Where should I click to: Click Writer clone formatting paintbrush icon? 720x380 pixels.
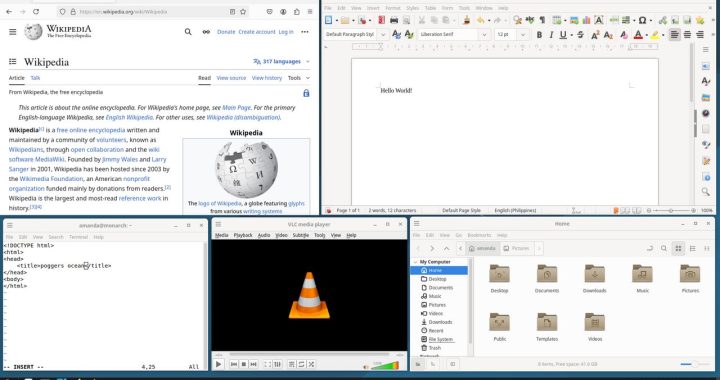click(x=467, y=20)
